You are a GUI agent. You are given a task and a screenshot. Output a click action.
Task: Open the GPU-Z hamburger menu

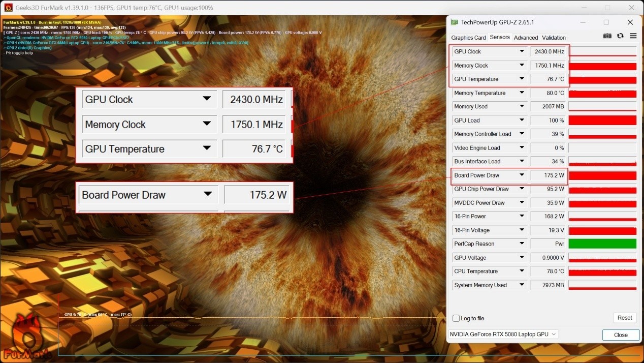tap(633, 36)
